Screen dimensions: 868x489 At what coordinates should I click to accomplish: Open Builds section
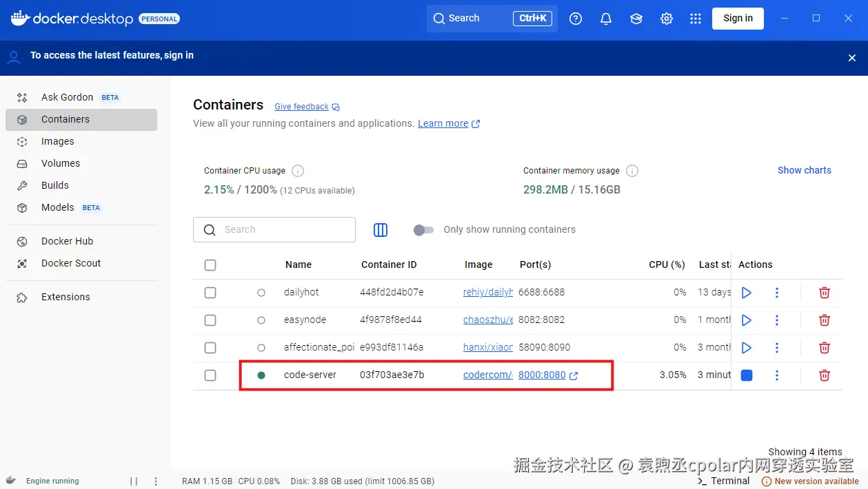click(x=81, y=185)
